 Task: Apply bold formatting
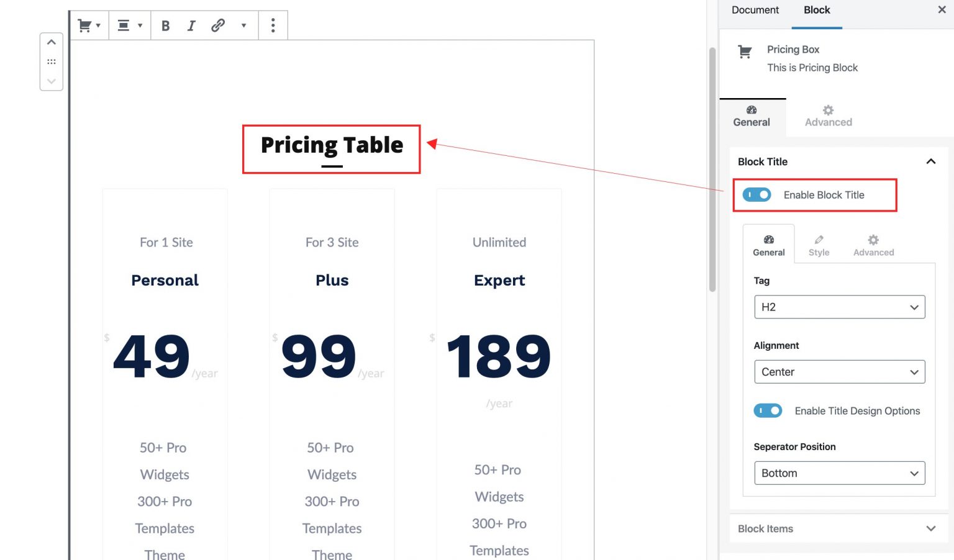coord(165,25)
